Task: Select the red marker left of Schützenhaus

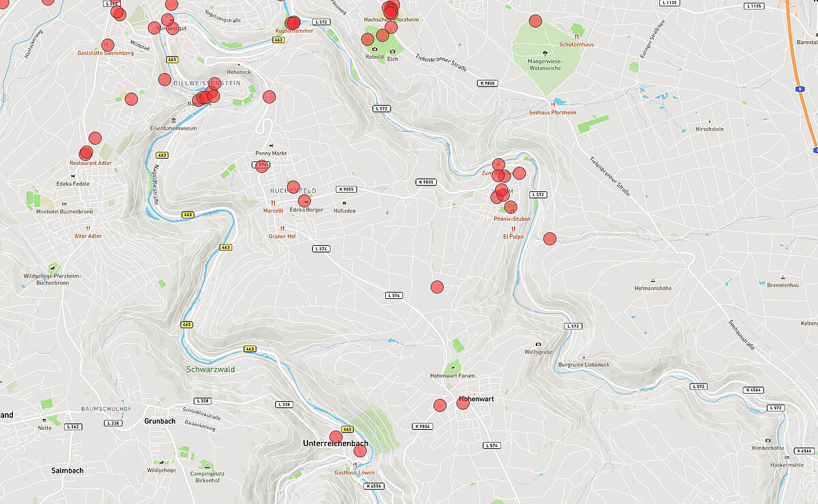Action: click(x=535, y=20)
